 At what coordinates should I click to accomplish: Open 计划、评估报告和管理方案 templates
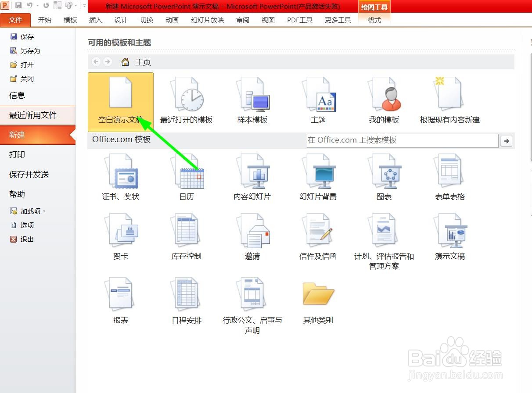click(x=384, y=242)
